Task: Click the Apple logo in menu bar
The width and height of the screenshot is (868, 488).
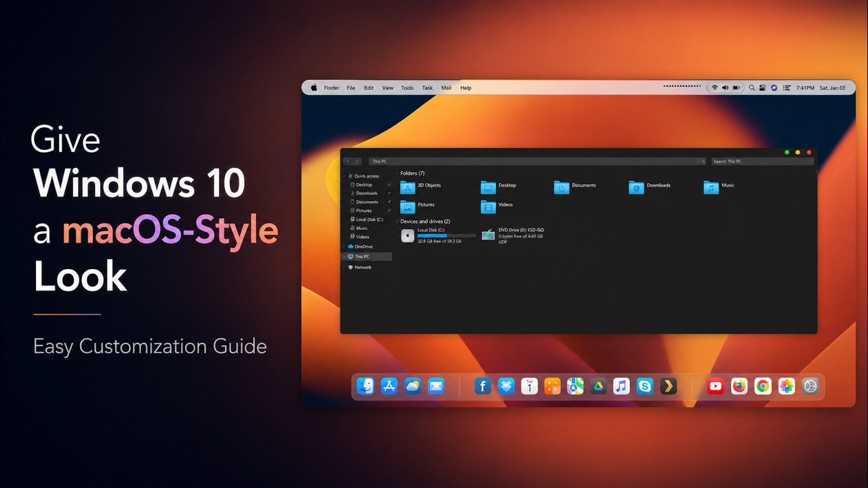Action: click(314, 87)
